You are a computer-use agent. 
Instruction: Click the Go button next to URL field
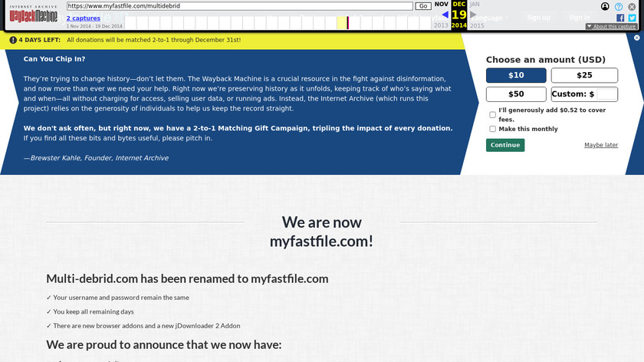click(423, 6)
